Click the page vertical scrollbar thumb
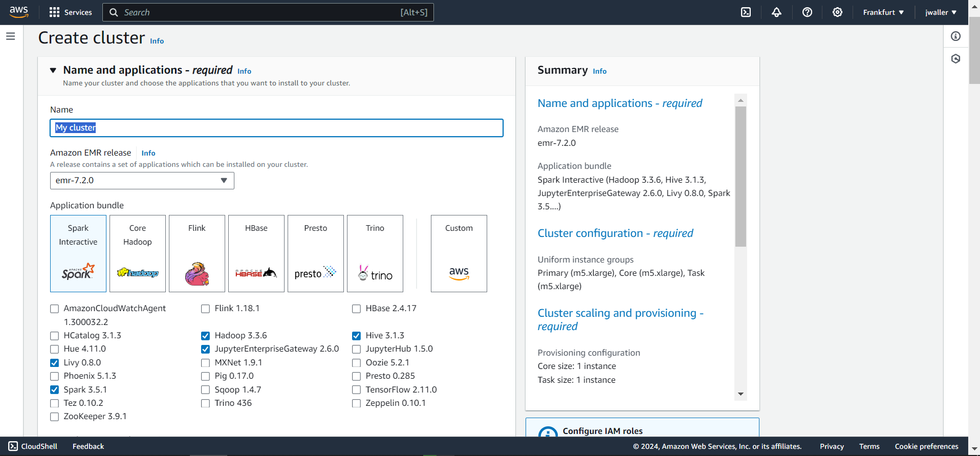980x456 pixels. tap(974, 51)
